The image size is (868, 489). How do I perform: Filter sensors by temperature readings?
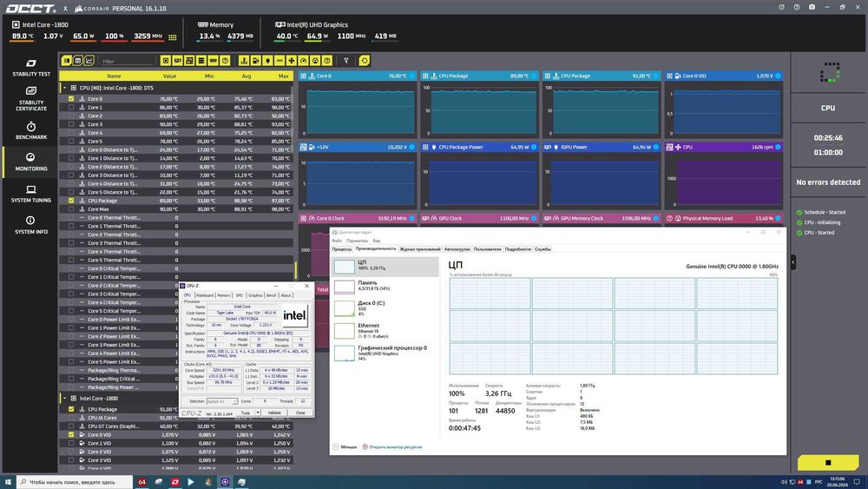pos(244,60)
